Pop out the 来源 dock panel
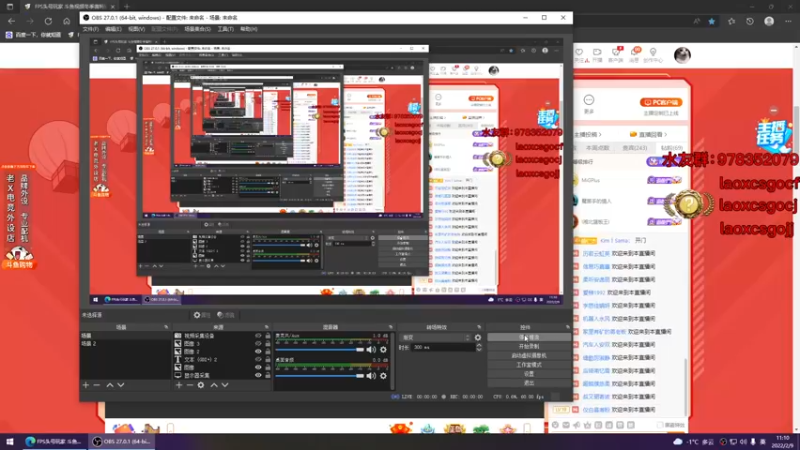Screen dimensions: 800x450 click(266, 327)
